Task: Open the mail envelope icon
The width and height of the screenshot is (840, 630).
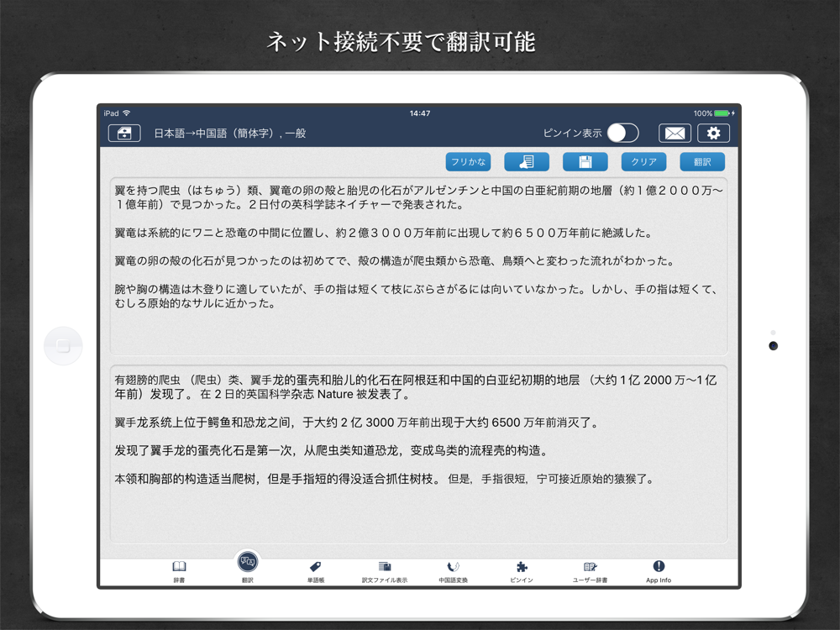Action: point(675,133)
